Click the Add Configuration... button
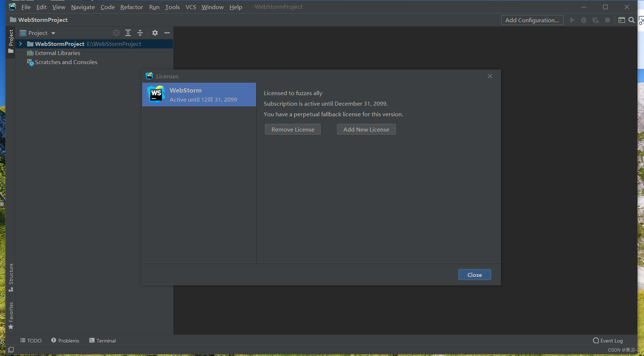The image size is (644, 356). click(x=532, y=20)
